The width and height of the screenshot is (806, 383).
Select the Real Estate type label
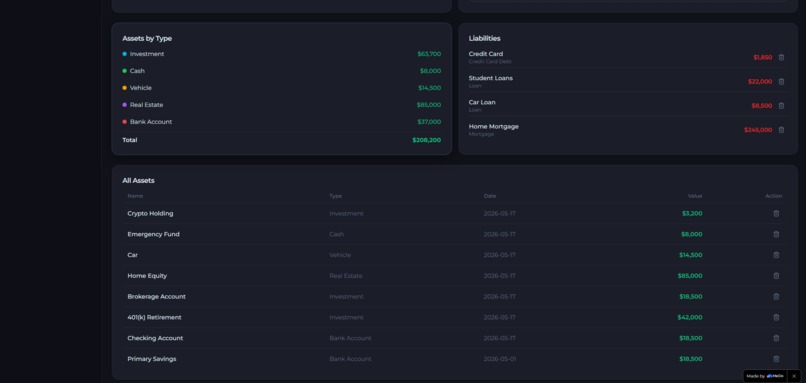[146, 105]
